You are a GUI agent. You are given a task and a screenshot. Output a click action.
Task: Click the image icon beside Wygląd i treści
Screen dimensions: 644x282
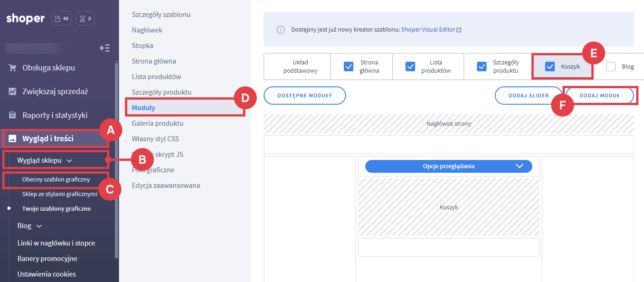point(13,138)
